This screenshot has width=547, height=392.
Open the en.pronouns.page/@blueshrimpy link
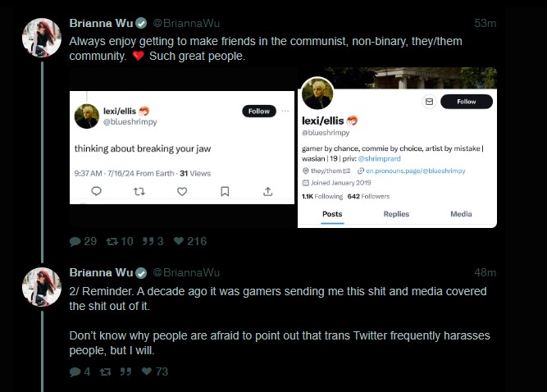[415, 171]
